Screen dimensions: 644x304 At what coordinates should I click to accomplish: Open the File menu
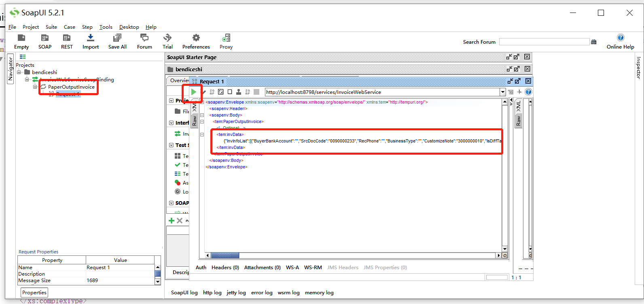pyautogui.click(x=12, y=27)
